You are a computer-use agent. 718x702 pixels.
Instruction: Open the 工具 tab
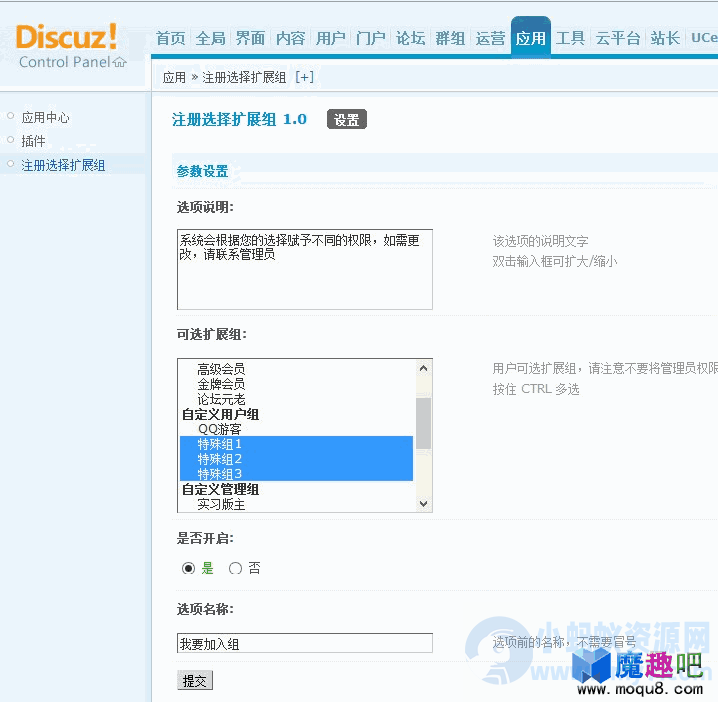click(571, 38)
